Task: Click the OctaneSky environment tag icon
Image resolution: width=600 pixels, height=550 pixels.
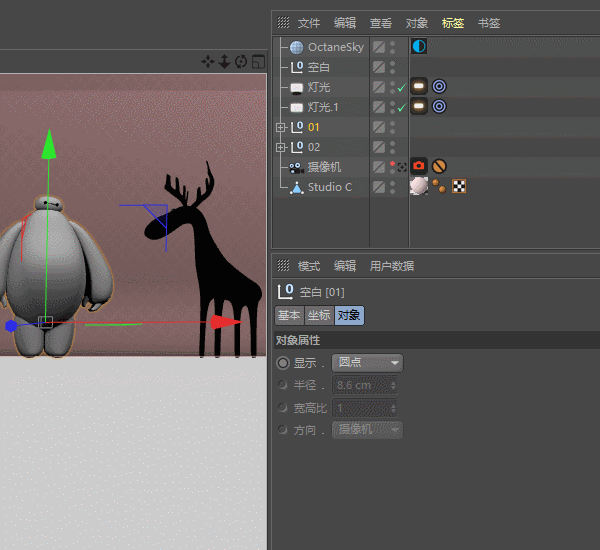Action: (419, 47)
